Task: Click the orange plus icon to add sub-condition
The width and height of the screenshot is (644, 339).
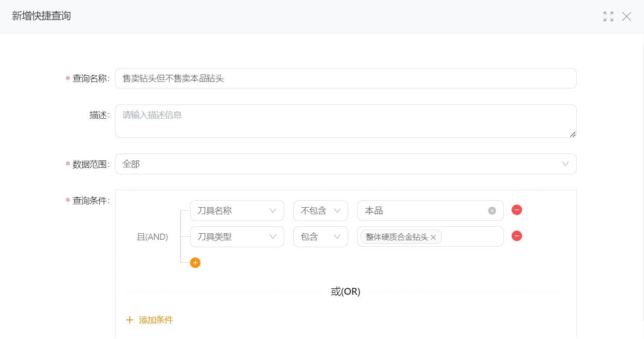Action: click(x=195, y=262)
